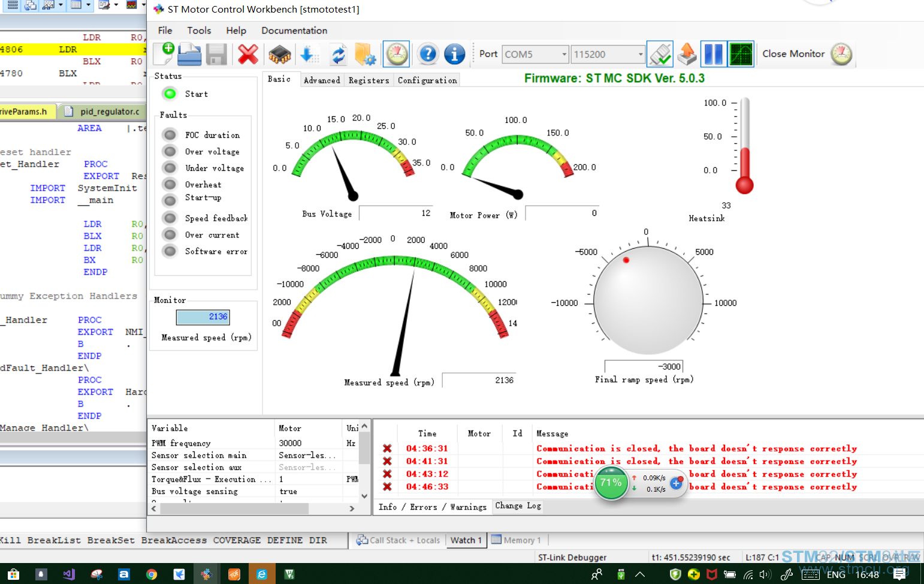Click the Final ramp speed value field
The width and height of the screenshot is (924, 584).
[644, 366]
